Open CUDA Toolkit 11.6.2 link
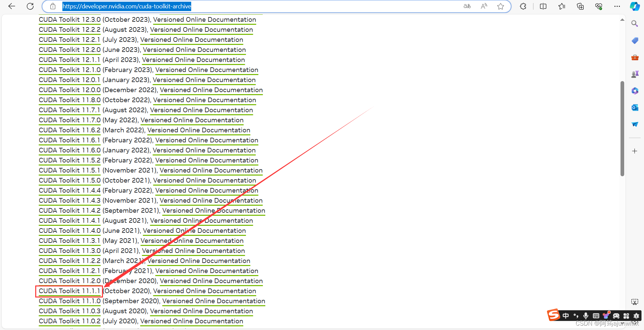644x330 pixels. pyautogui.click(x=69, y=130)
